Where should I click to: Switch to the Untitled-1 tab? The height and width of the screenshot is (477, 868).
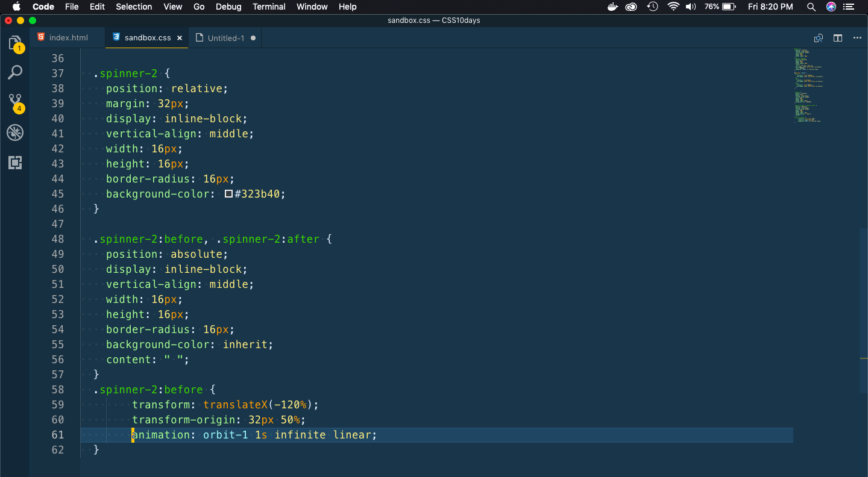tap(225, 38)
